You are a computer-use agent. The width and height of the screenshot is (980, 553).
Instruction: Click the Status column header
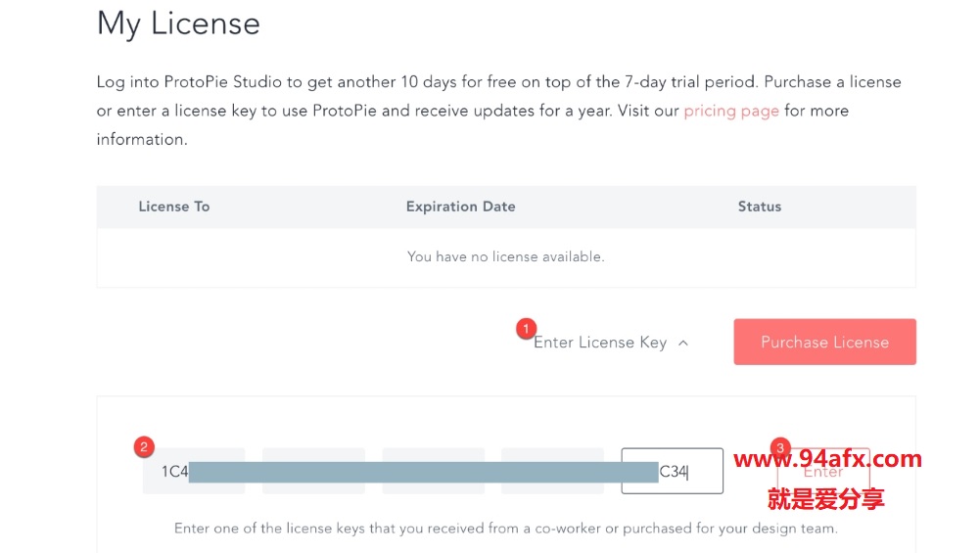(760, 207)
